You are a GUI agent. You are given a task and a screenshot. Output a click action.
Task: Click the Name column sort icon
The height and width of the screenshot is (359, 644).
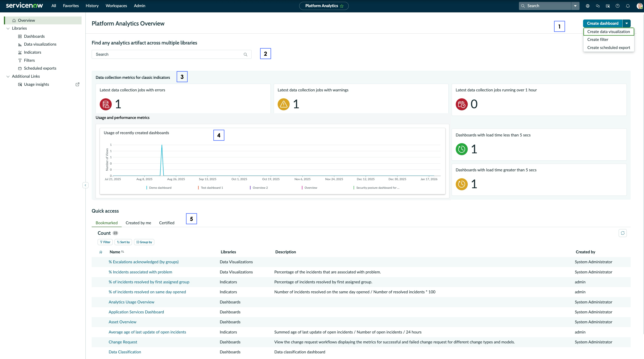122,252
